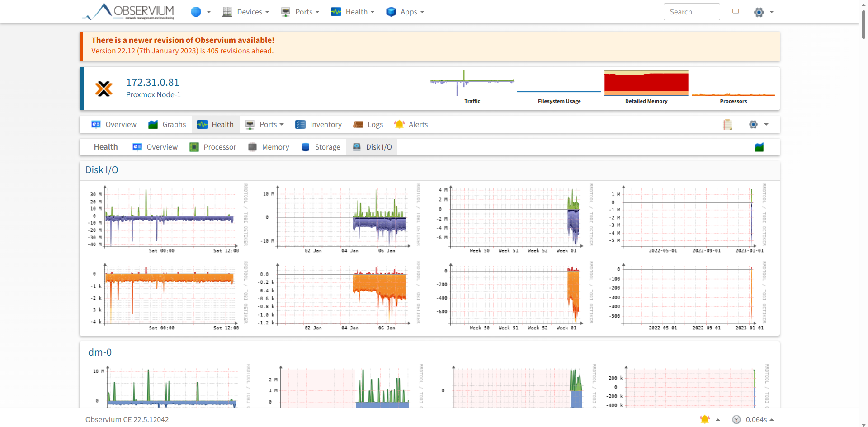Open the Ports top menu

click(x=300, y=12)
